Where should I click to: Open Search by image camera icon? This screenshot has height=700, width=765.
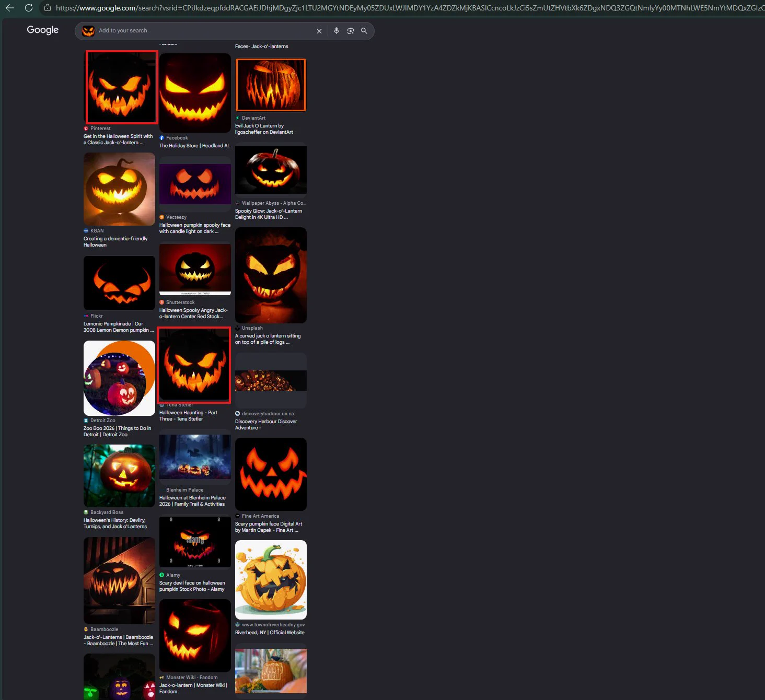[351, 31]
